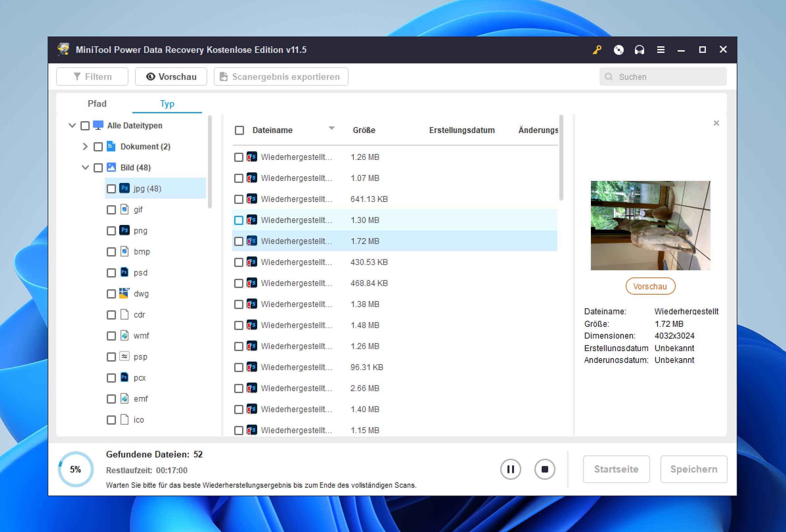Screen dimensions: 786x532
Task: Check the 1.30 MB file checkbox
Action: tap(238, 220)
